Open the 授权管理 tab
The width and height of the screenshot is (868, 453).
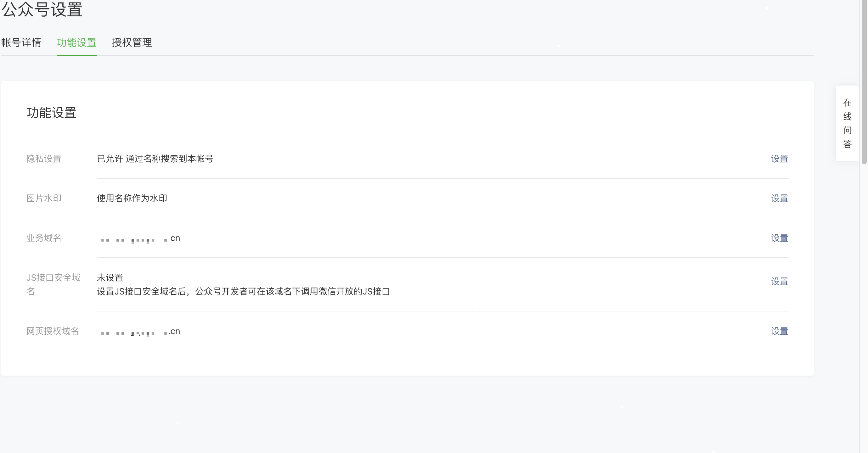tap(132, 42)
